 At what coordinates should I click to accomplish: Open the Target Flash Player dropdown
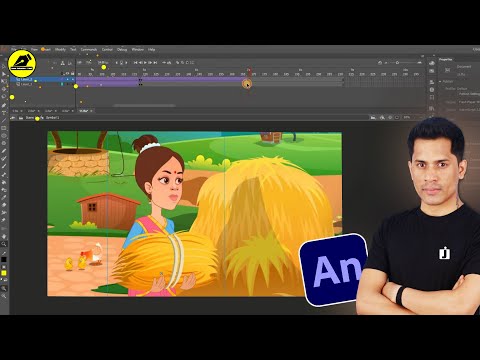click(x=469, y=102)
